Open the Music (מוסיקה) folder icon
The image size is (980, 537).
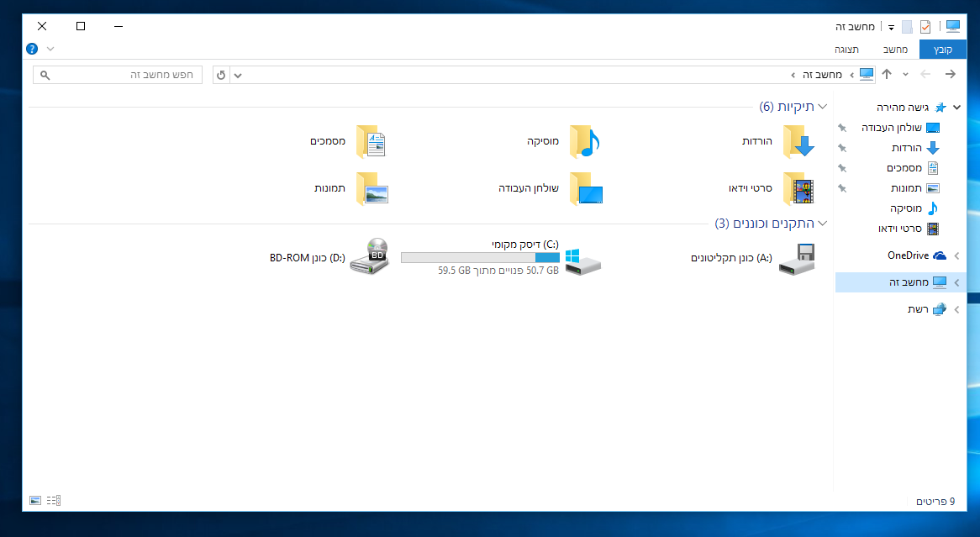[584, 141]
